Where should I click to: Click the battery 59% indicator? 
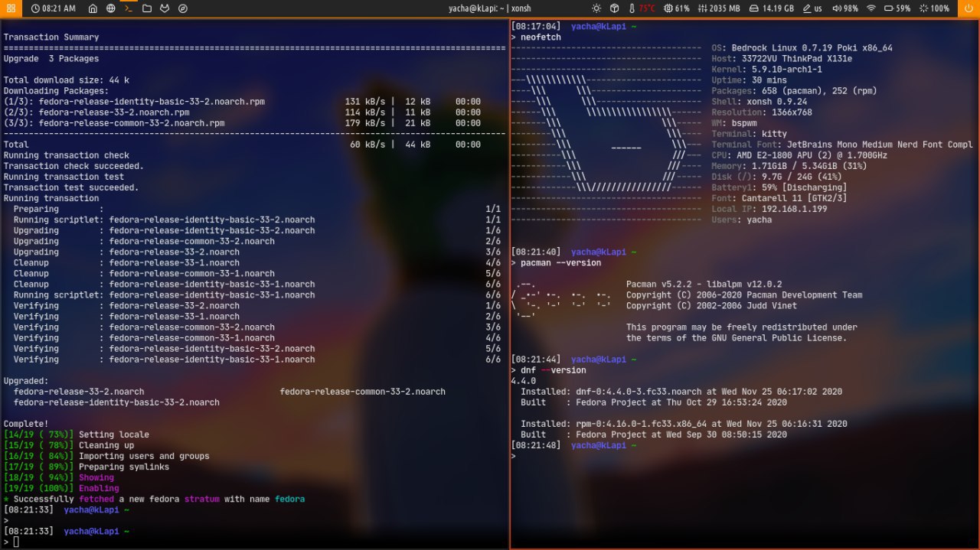point(897,8)
